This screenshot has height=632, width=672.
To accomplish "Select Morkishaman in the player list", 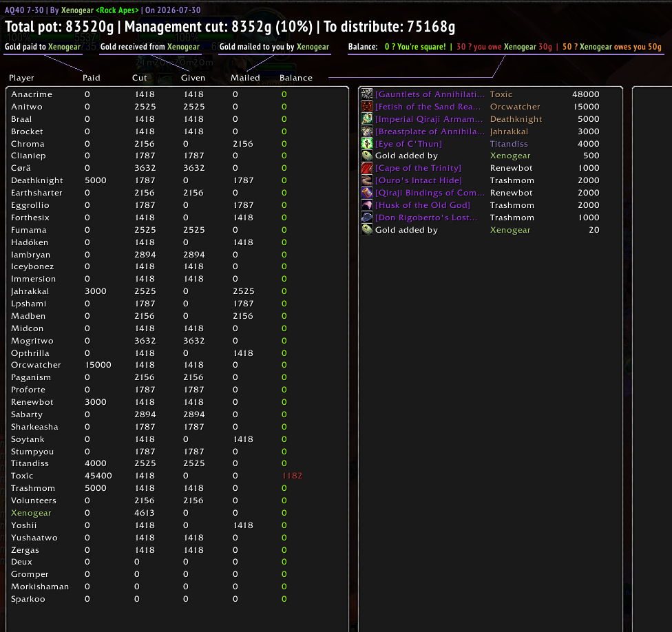I will [x=40, y=587].
